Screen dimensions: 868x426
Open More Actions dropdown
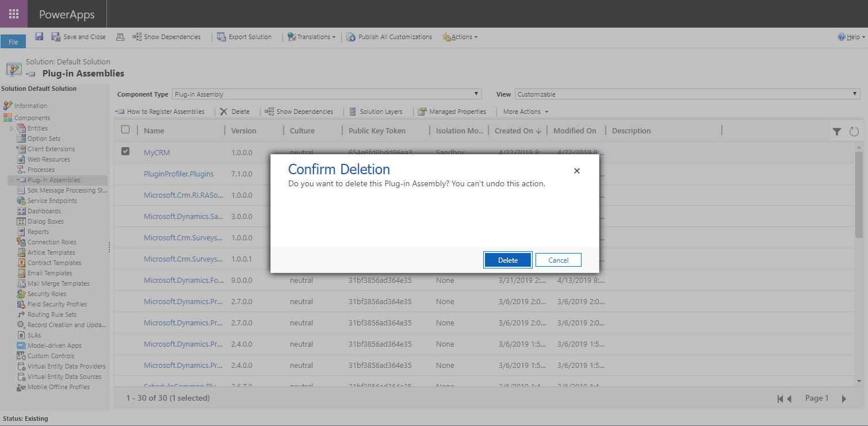pos(526,112)
